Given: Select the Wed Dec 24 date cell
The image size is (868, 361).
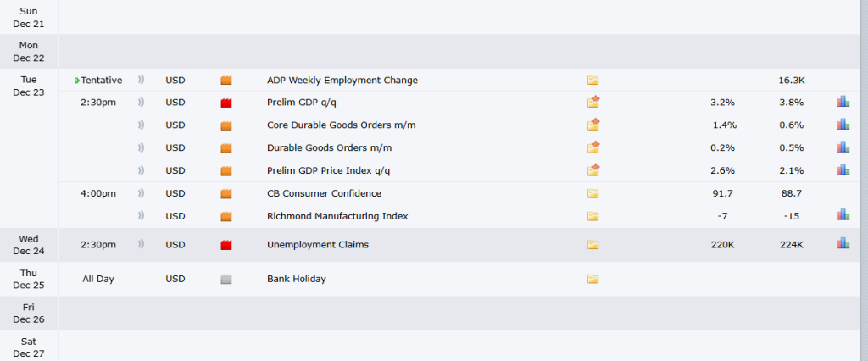Looking at the screenshot, I should pos(29,245).
